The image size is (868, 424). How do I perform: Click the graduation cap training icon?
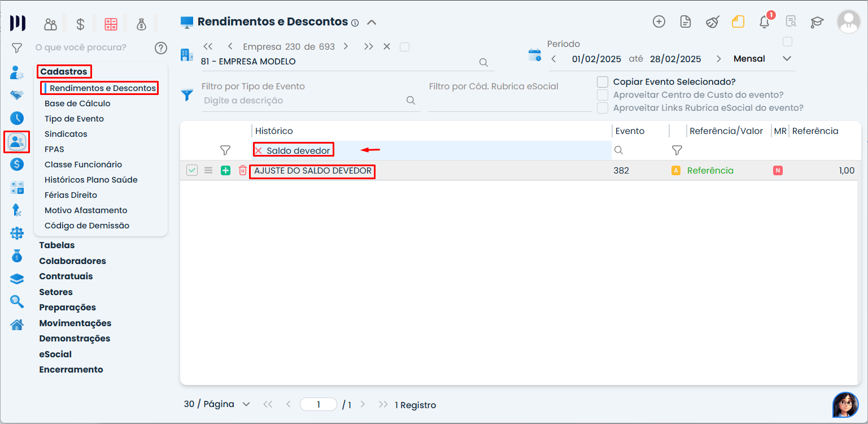(x=817, y=22)
